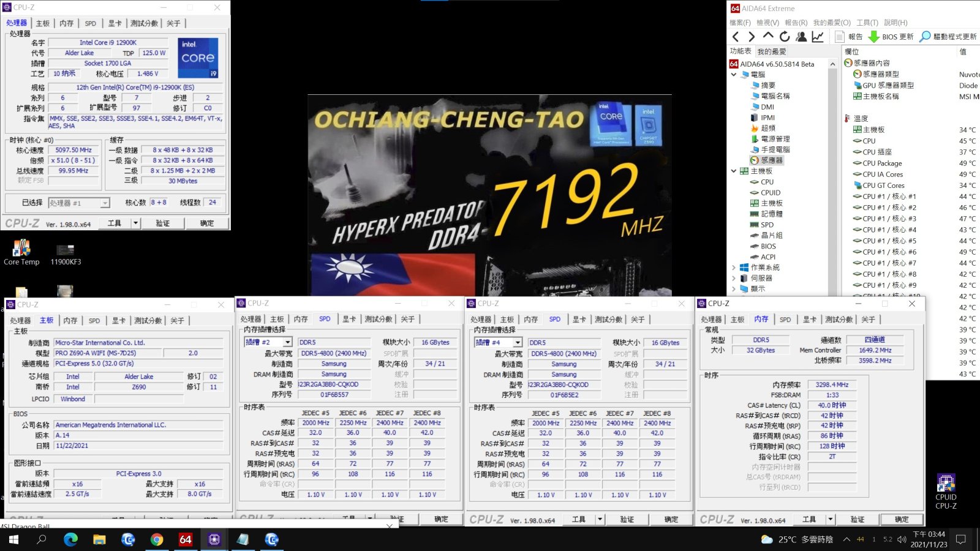Switch to the 我的最愛 tab in AIDA64
The image size is (980, 551).
[x=771, y=51]
